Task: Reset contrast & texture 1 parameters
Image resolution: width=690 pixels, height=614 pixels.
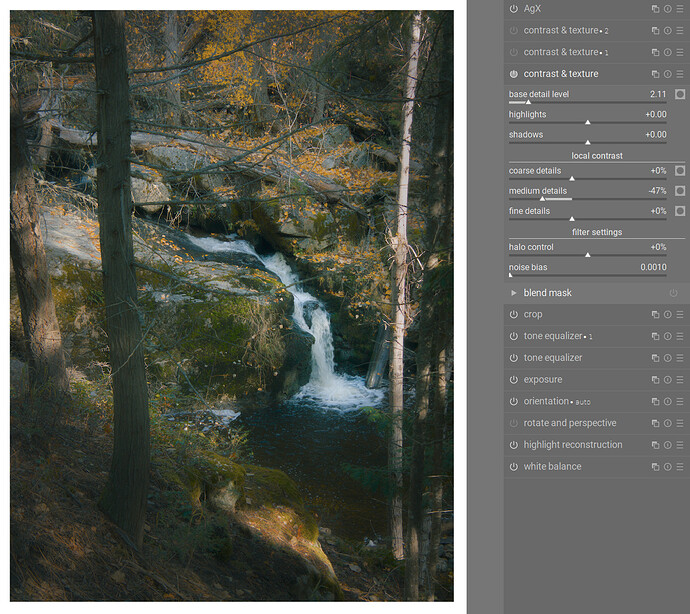Action: tap(668, 52)
